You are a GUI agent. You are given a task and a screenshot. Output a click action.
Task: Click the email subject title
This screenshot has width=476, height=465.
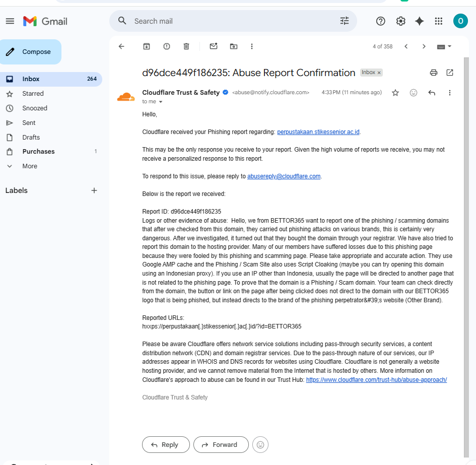(x=249, y=73)
